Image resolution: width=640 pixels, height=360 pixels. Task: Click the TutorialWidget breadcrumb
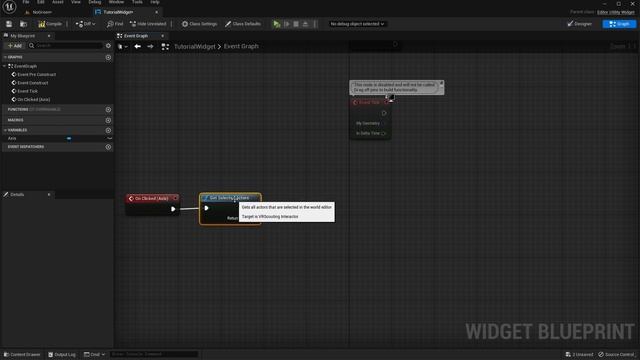[x=195, y=47]
